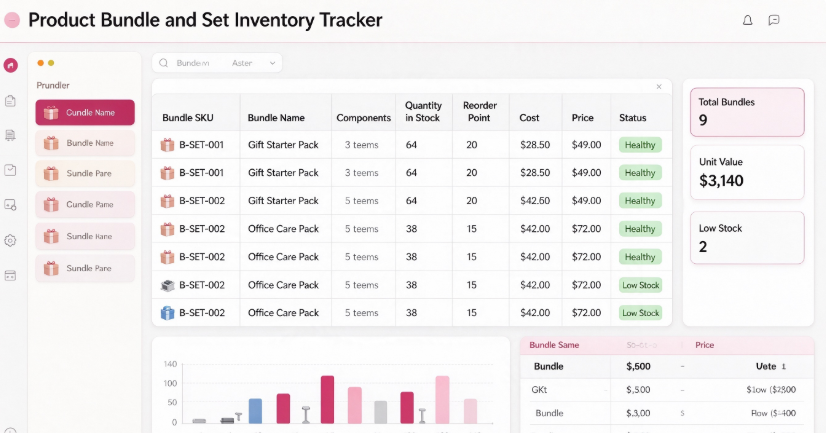Click the pink circle app logo
The image size is (826, 433).
[12, 21]
